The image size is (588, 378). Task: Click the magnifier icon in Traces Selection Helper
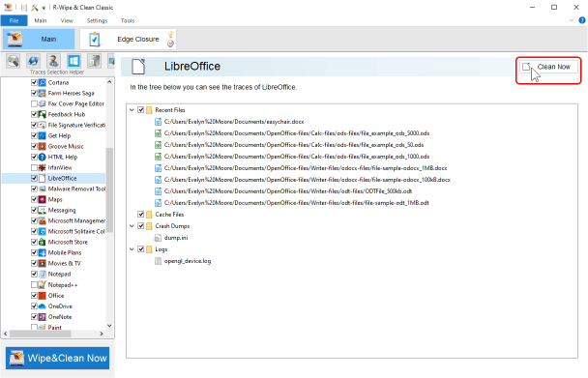[x=14, y=61]
